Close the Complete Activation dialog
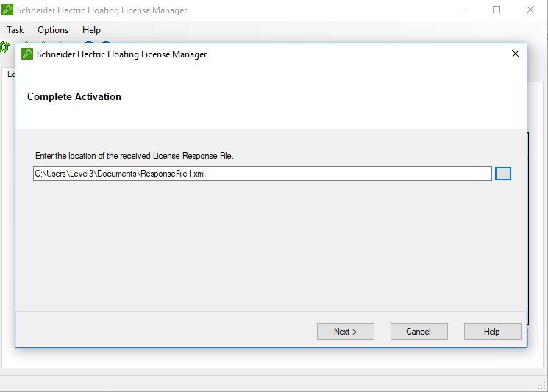 tap(515, 54)
